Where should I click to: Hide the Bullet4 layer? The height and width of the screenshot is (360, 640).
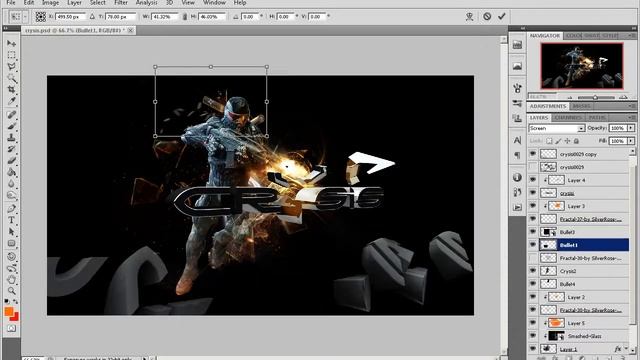tap(533, 284)
